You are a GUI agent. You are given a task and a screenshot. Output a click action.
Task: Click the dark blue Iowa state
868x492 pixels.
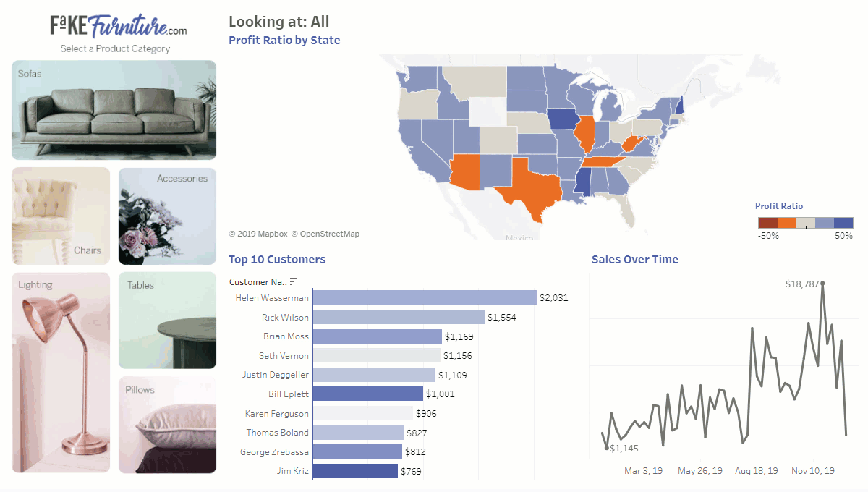(561, 119)
